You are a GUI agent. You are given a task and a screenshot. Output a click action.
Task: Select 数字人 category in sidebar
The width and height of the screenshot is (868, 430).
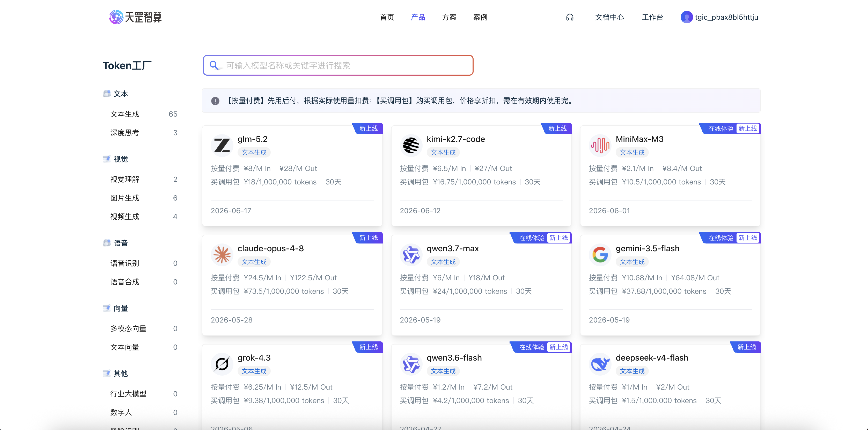[144, 412]
